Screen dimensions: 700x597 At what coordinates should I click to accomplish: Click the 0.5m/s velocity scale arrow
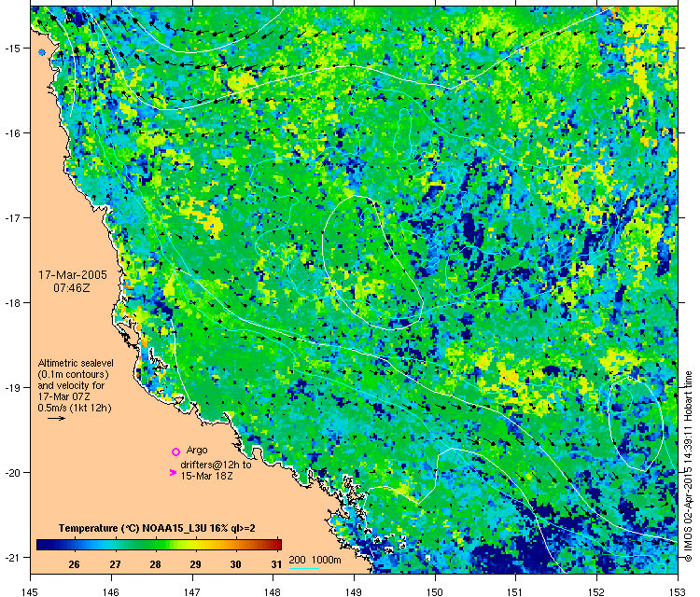57,418
